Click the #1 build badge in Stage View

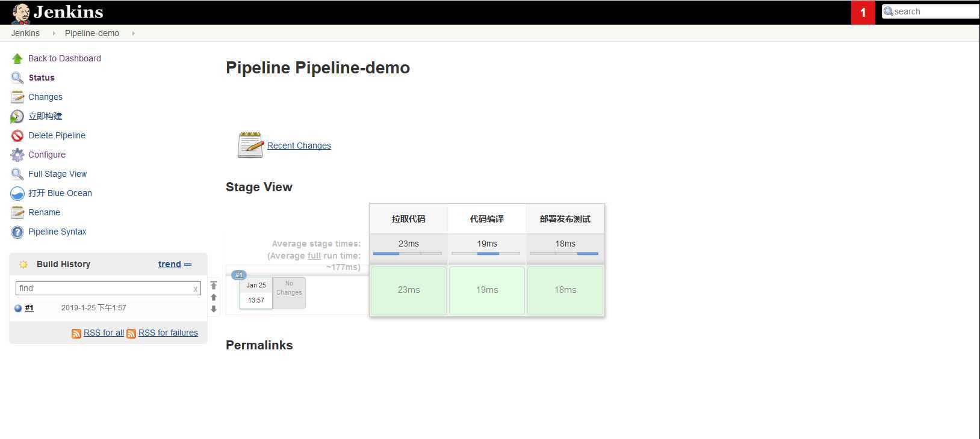239,275
